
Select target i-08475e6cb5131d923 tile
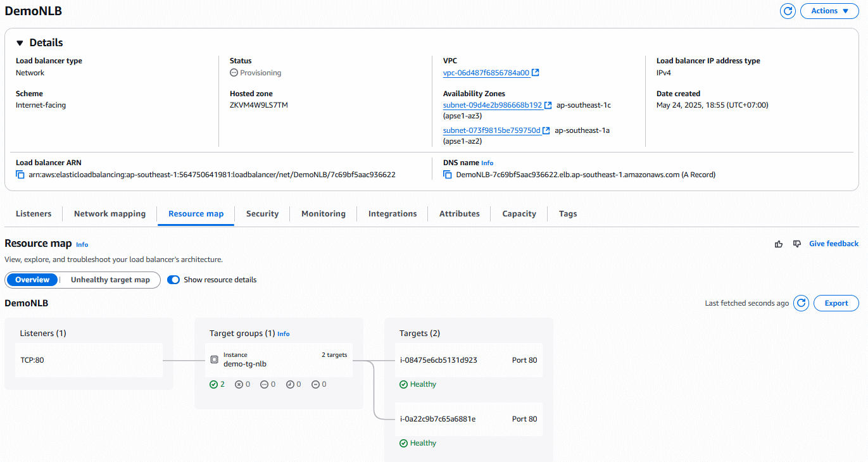click(x=469, y=360)
